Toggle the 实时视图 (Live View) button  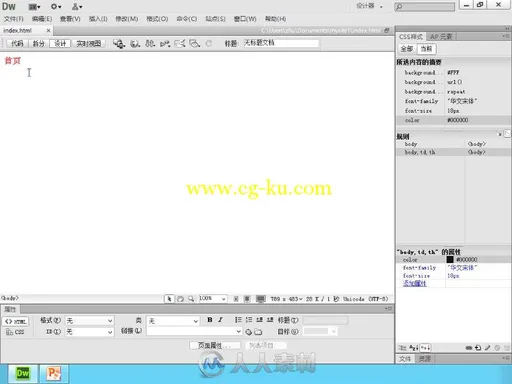click(x=89, y=43)
